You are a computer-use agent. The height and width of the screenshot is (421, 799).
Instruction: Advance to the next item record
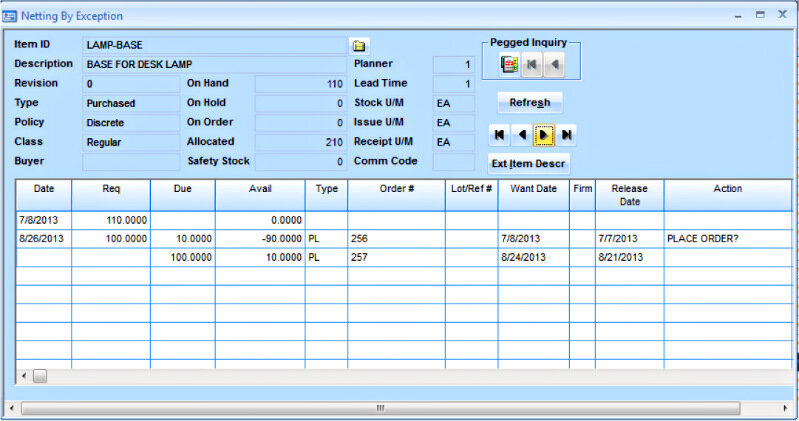544,134
